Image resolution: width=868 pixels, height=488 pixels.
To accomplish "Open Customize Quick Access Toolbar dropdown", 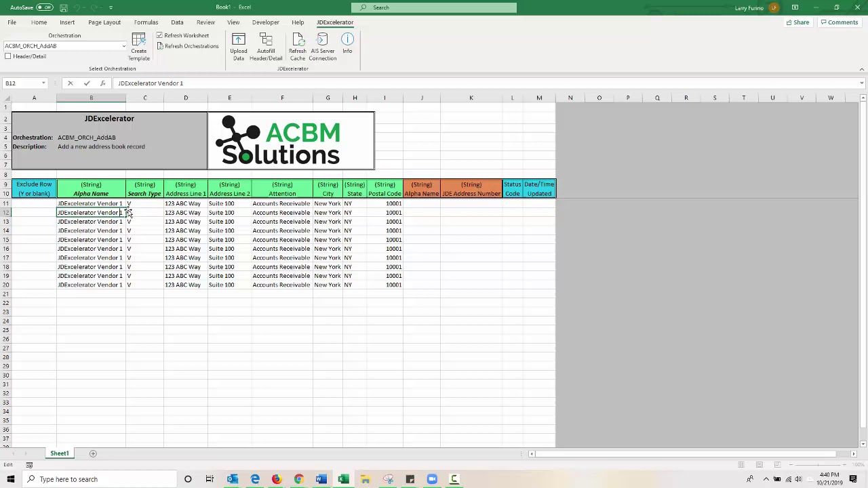I will (x=111, y=7).
